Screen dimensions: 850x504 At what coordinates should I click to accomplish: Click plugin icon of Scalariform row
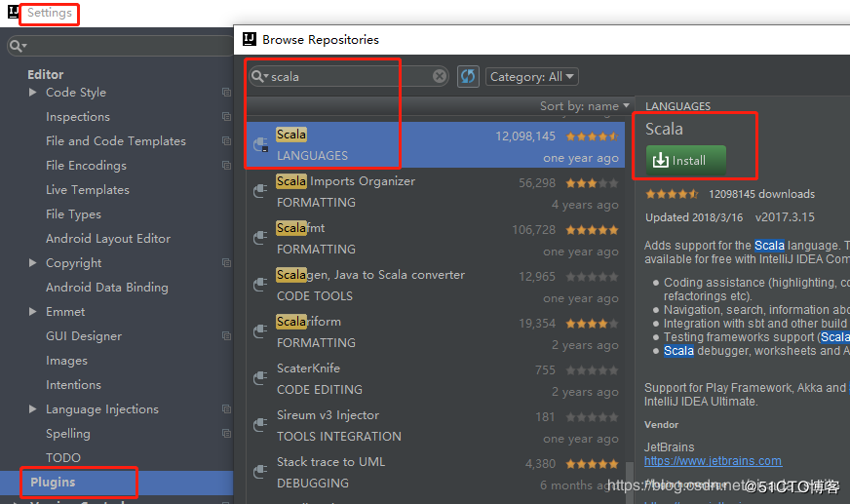pos(260,331)
